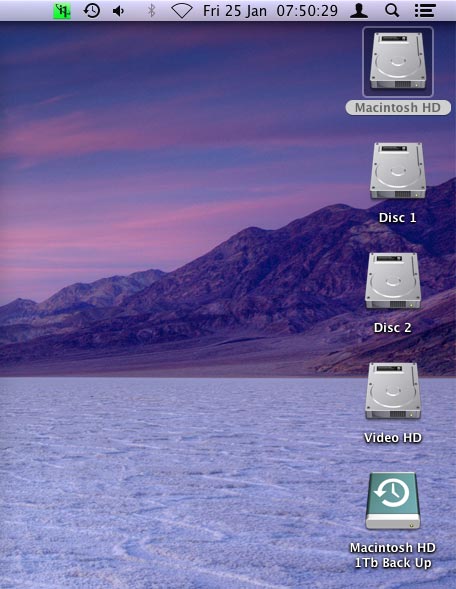Viewport: 456px width, 589px height.
Task: Open the Time Machine menu bar icon
Action: (92, 11)
